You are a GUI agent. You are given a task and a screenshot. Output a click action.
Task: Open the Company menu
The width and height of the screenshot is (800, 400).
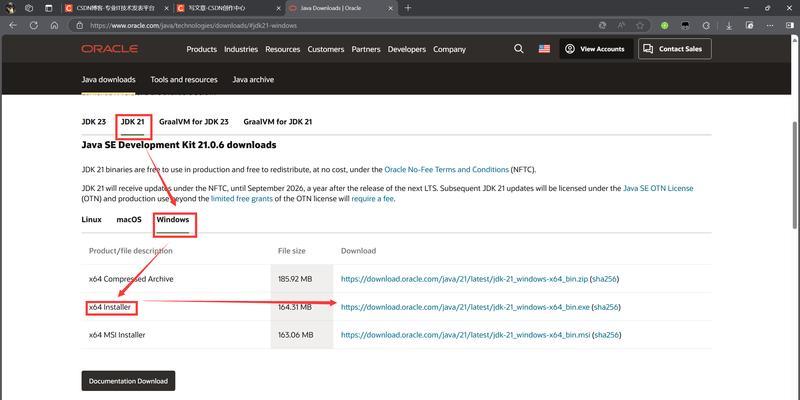click(449, 49)
